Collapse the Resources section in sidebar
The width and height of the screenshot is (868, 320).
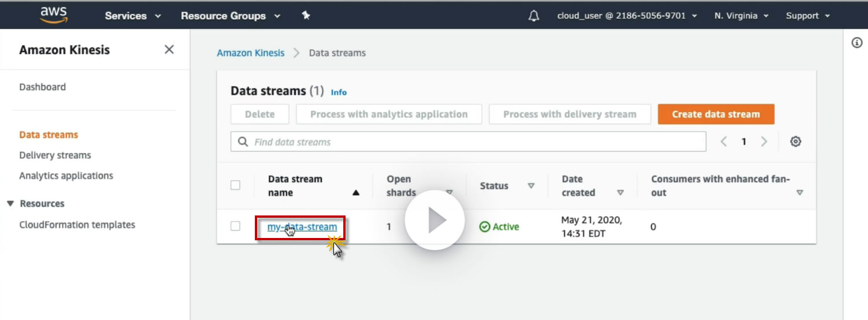[x=10, y=203]
